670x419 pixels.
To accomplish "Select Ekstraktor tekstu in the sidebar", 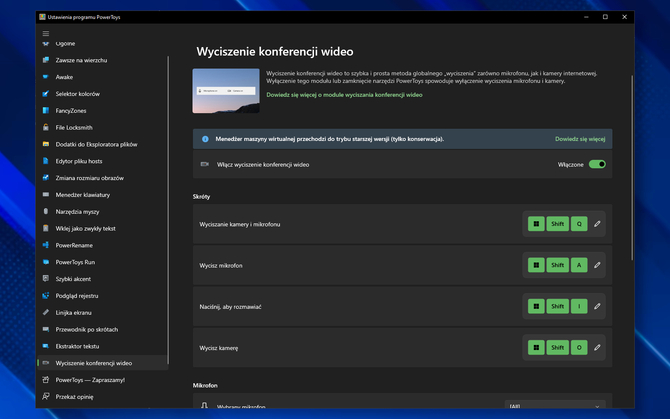I will [x=103, y=346].
